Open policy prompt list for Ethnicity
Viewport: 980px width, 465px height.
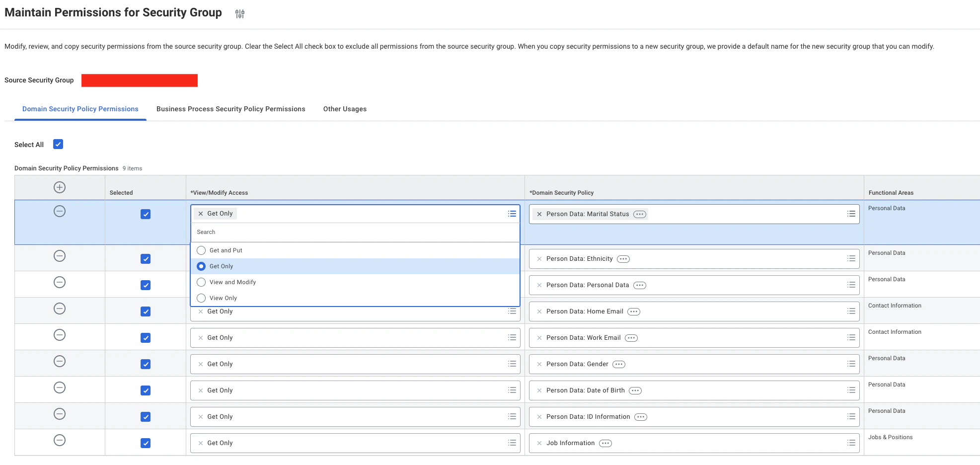851,258
